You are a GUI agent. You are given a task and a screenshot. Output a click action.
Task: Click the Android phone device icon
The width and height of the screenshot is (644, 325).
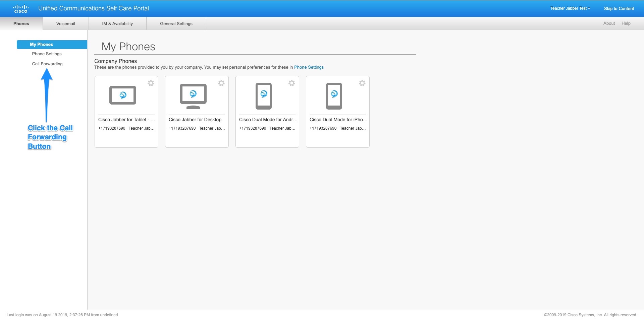point(264,96)
